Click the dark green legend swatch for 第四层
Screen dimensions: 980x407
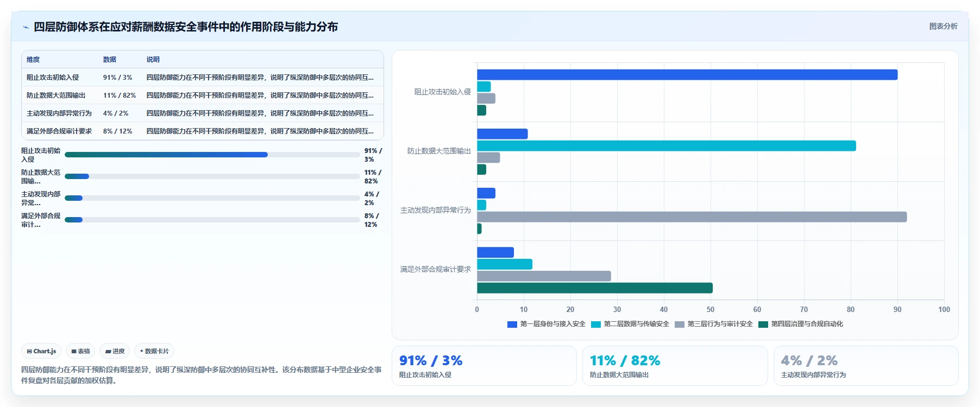click(x=763, y=325)
